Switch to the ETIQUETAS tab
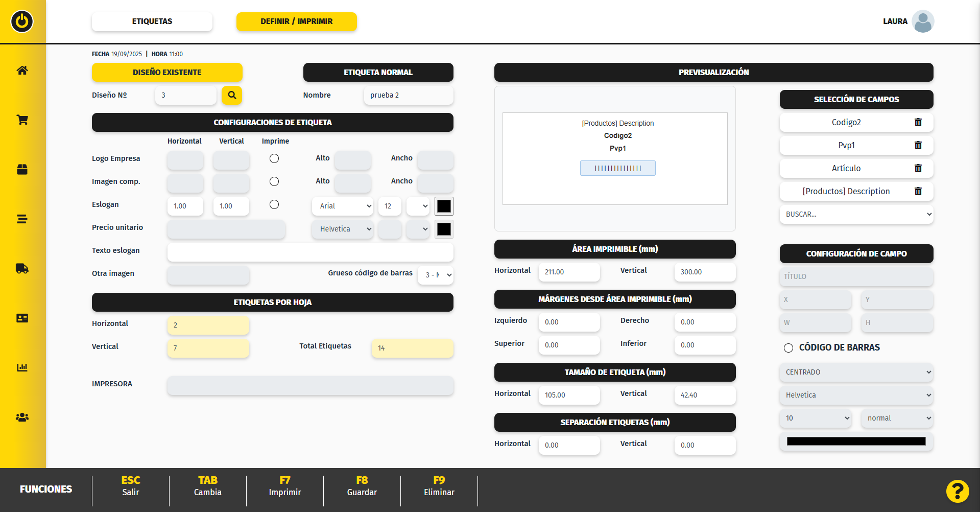Viewport: 980px width, 512px height. (152, 21)
